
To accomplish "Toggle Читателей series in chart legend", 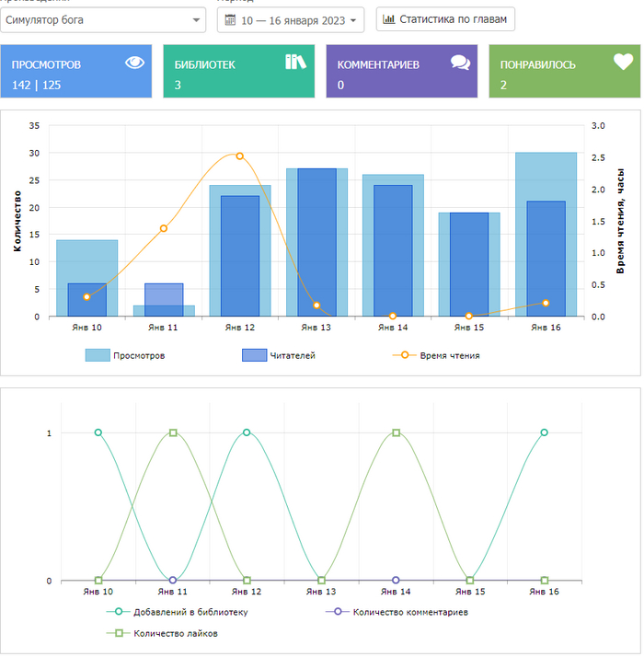I will pyautogui.click(x=279, y=355).
